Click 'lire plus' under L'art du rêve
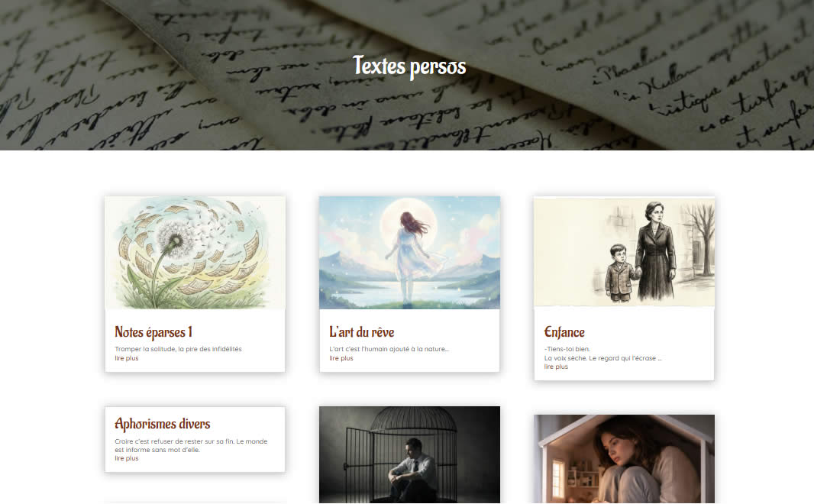This screenshot has width=814, height=504. (341, 358)
